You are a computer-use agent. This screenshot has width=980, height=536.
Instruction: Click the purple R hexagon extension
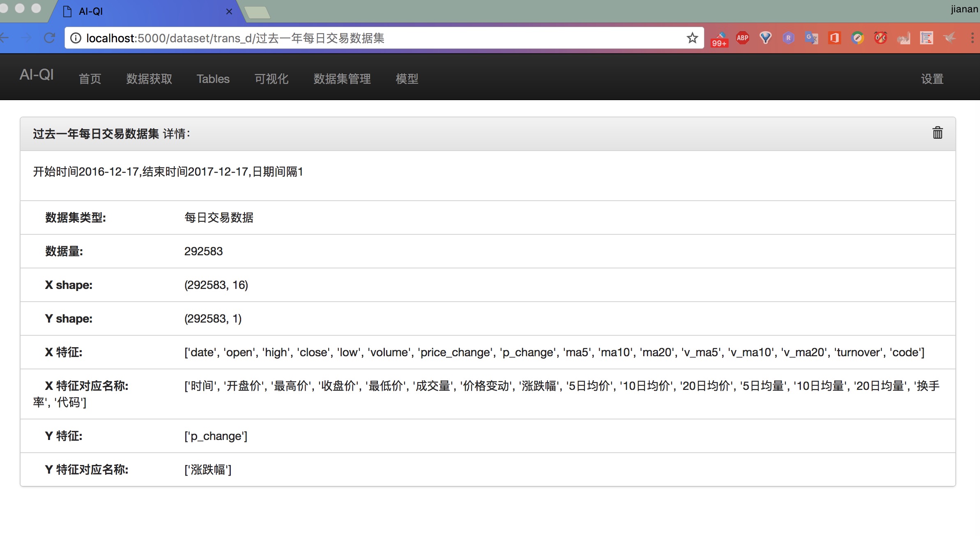coord(788,38)
